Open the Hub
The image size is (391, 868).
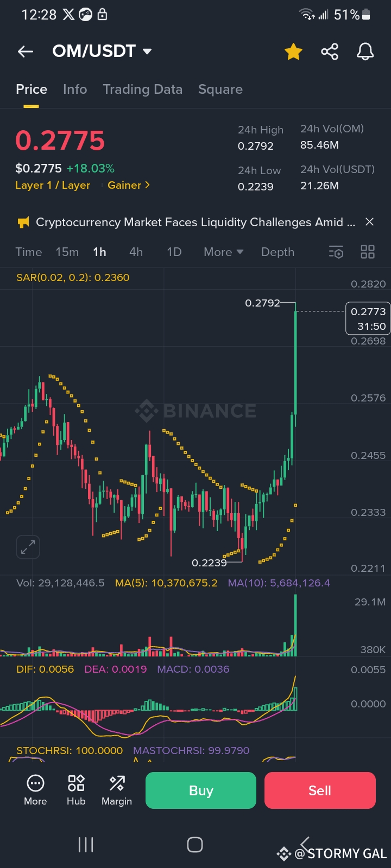pos(76,790)
